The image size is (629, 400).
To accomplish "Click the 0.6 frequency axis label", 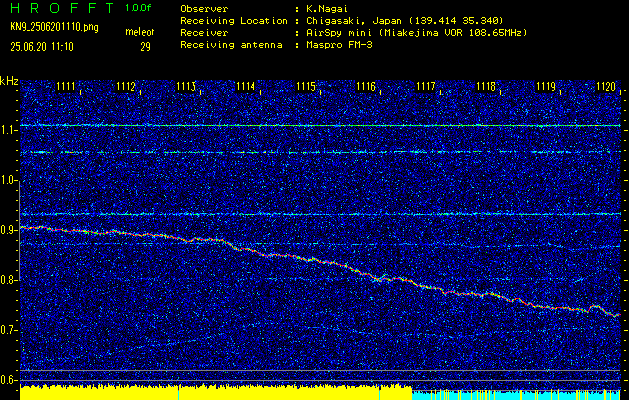I will pyautogui.click(x=7, y=380).
